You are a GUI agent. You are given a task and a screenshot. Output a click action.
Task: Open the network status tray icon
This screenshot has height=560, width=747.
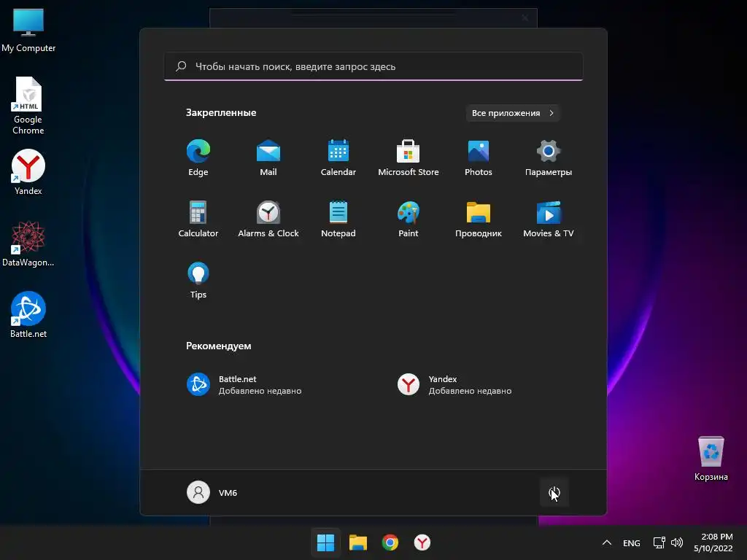point(659,542)
